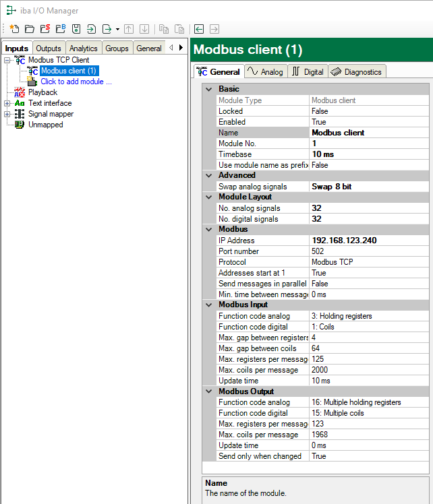The image size is (433, 504).
Task: Click the Open folder toolbar icon
Action: tap(29, 29)
